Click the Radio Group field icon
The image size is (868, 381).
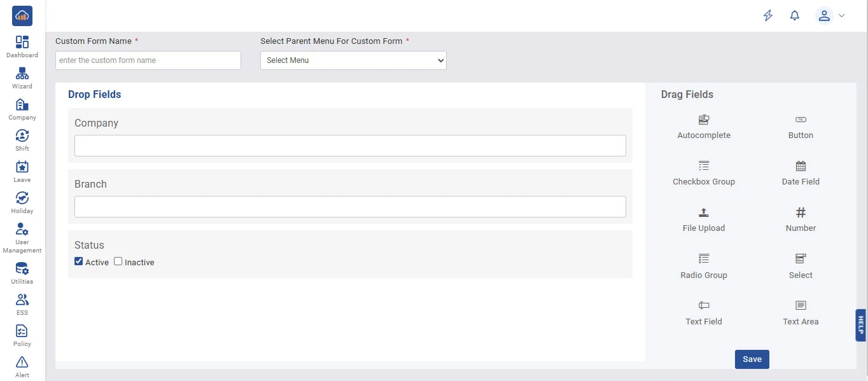pos(703,259)
